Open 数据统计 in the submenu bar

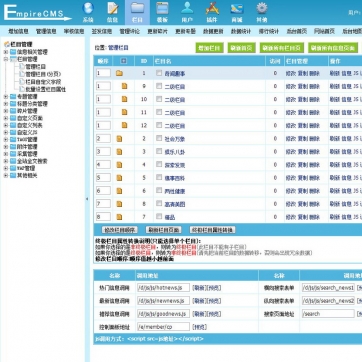(x=241, y=31)
